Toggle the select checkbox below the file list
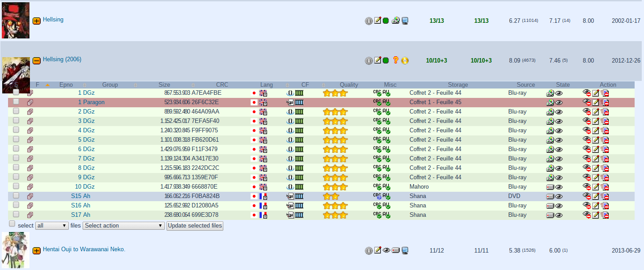This screenshot has width=644, height=270. point(12,224)
